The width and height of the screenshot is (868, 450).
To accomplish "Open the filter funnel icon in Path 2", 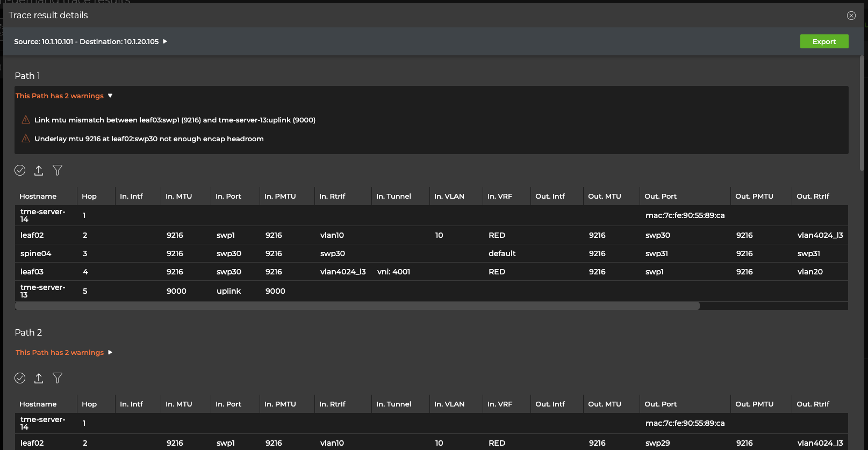I will (x=58, y=378).
